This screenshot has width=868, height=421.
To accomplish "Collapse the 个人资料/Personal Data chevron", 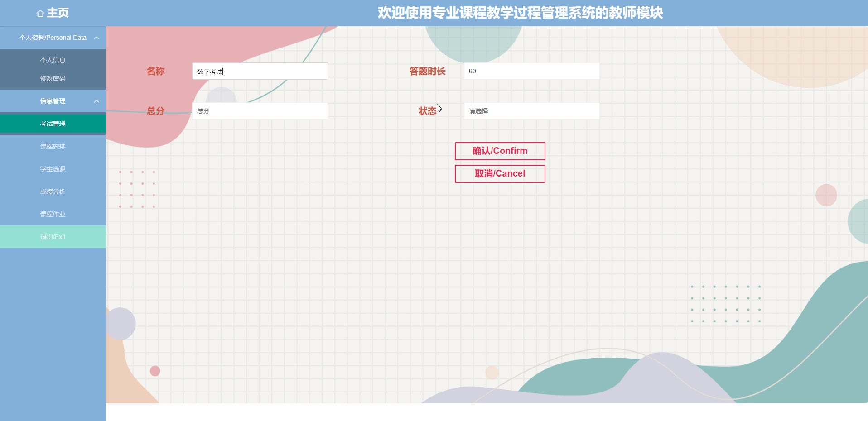I will pos(96,38).
